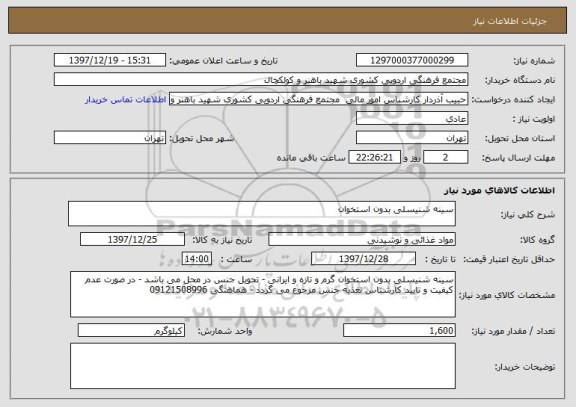Click the جزئیات اطلاعات نیاز header title
Viewport: 576px width, 407px height.
510,21
